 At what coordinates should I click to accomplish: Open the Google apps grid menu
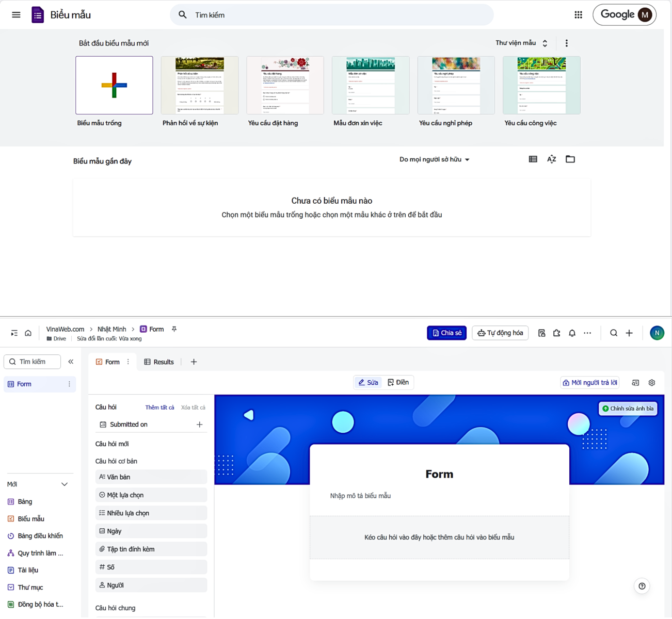(x=578, y=14)
